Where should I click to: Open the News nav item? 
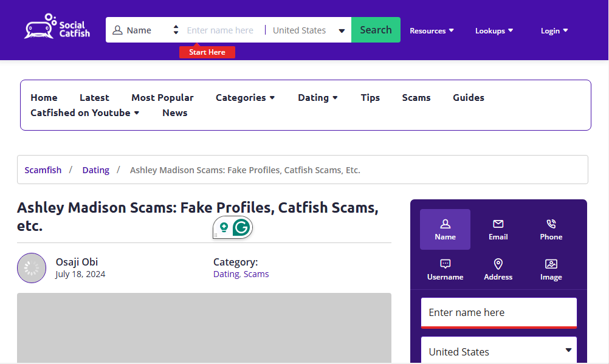tap(175, 112)
